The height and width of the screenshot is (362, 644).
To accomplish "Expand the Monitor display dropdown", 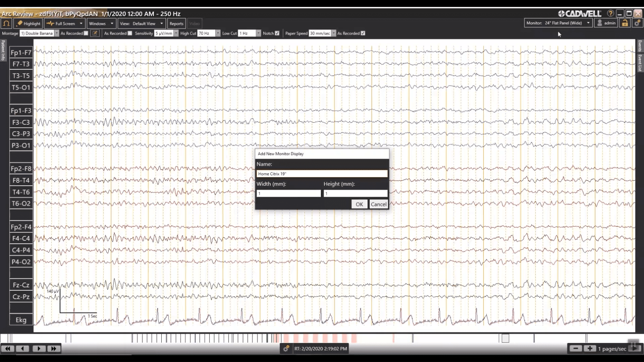I will (588, 23).
